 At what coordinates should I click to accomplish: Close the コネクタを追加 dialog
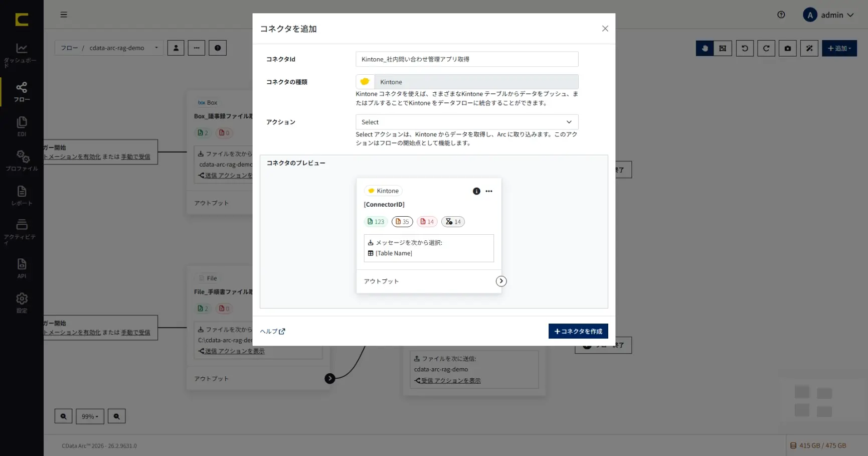(x=605, y=29)
